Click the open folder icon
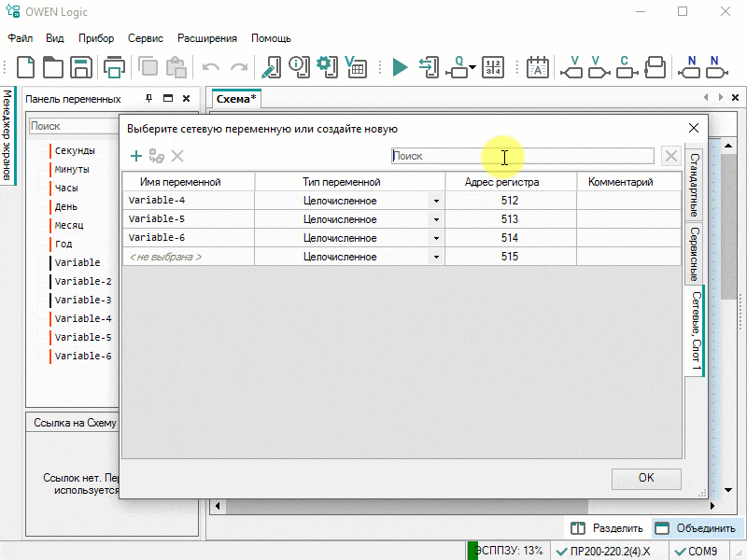This screenshot has width=747, height=560. pos(53,67)
